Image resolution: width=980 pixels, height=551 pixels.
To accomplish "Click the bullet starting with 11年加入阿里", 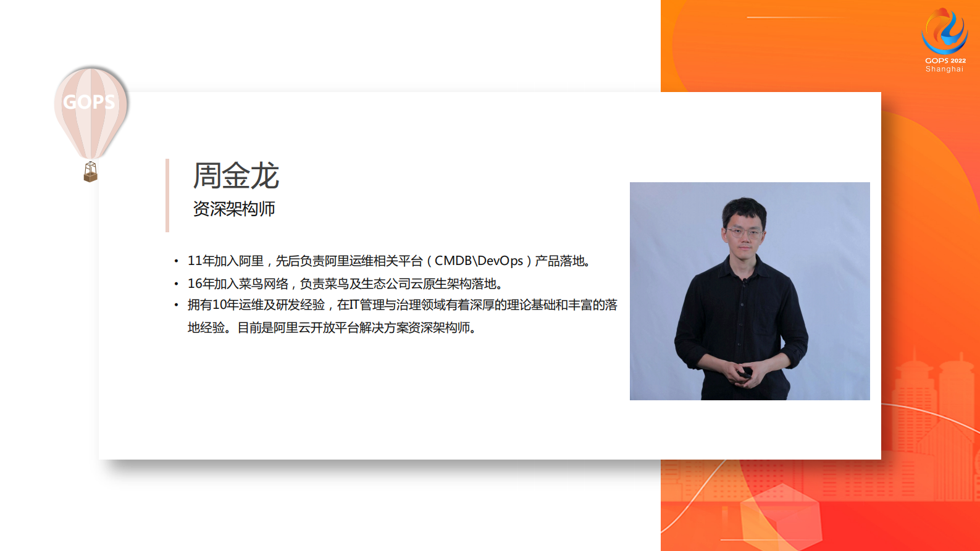I will 389,261.
